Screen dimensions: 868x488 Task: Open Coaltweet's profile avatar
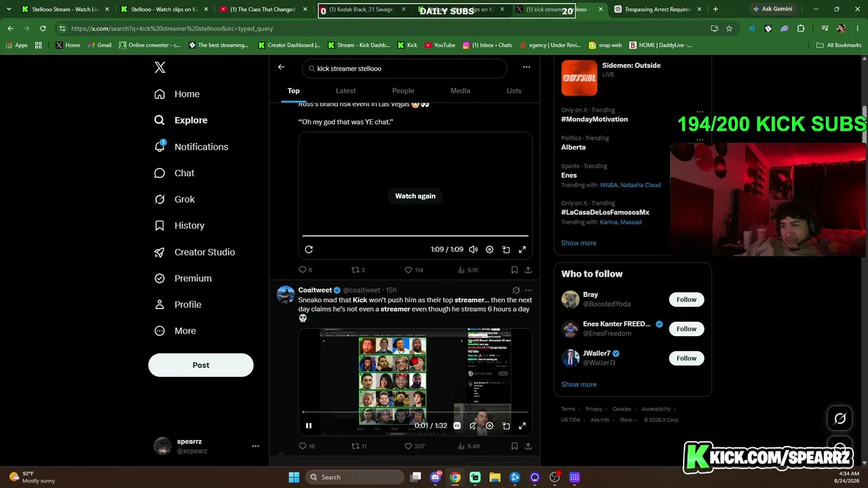coord(286,295)
